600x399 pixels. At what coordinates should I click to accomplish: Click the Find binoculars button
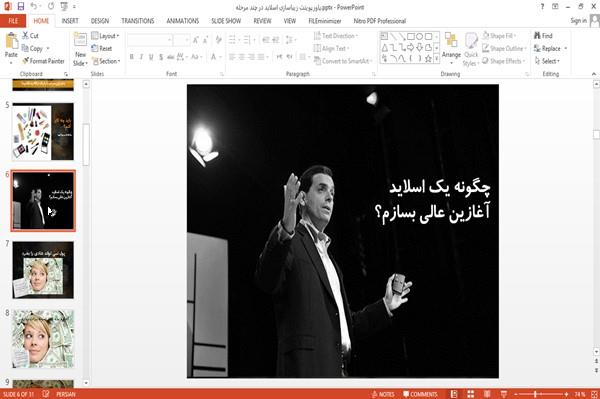pos(543,36)
